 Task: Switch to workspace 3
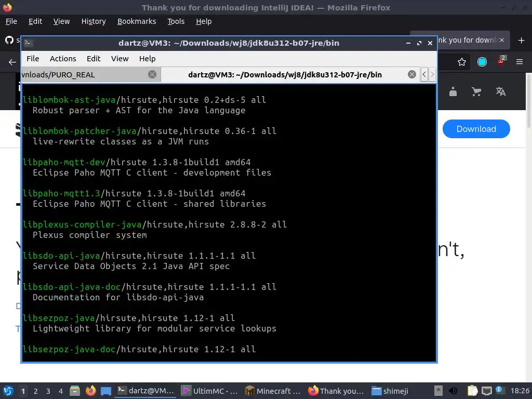click(48, 391)
